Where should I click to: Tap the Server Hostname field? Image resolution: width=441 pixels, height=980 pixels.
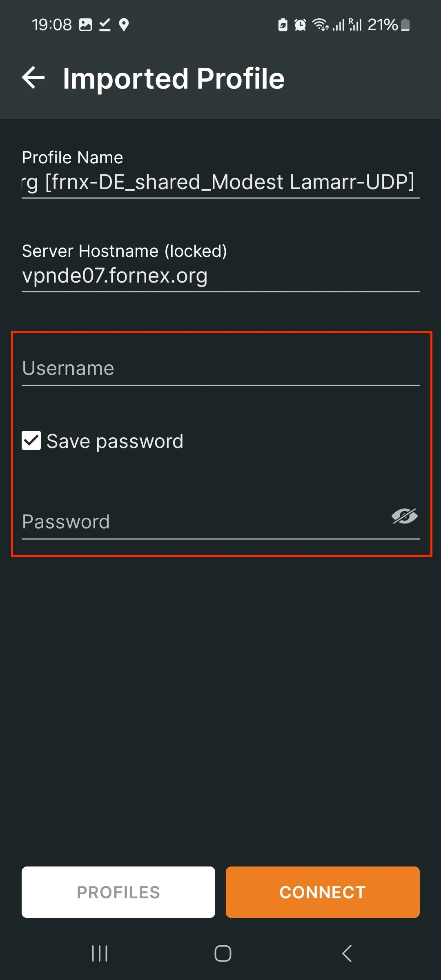tap(220, 275)
